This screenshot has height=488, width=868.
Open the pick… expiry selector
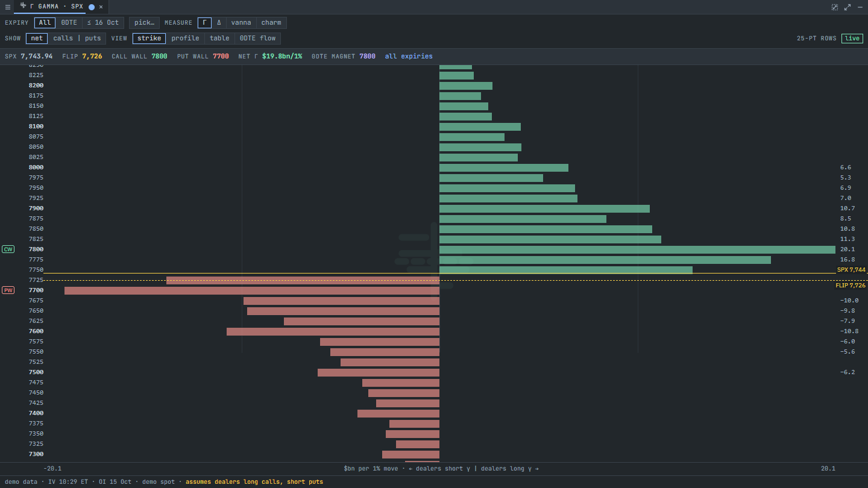pyautogui.click(x=145, y=23)
